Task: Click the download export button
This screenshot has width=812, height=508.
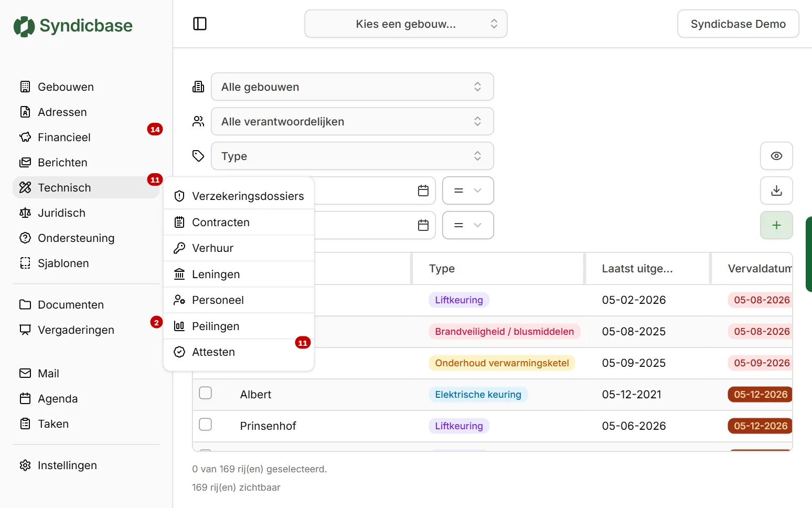Action: tap(776, 190)
